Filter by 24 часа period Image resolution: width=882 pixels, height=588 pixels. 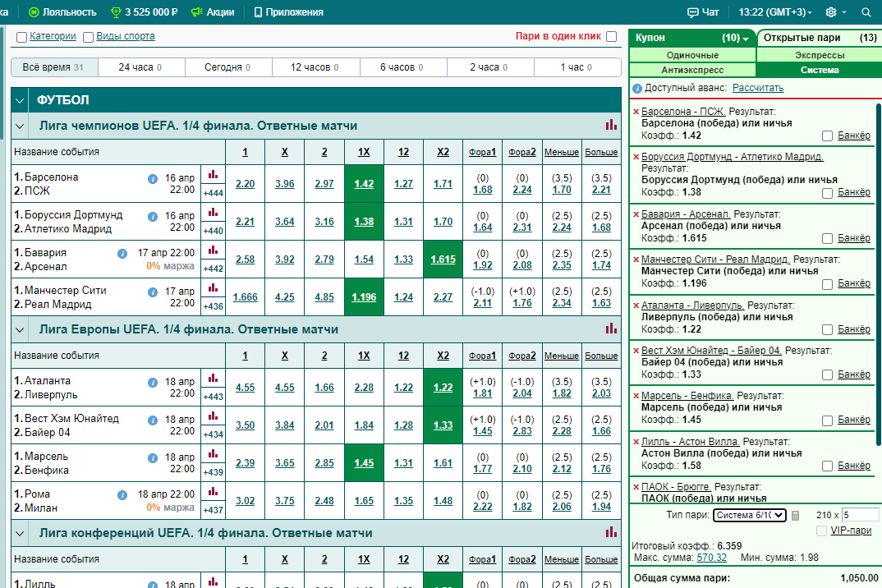[x=141, y=67]
